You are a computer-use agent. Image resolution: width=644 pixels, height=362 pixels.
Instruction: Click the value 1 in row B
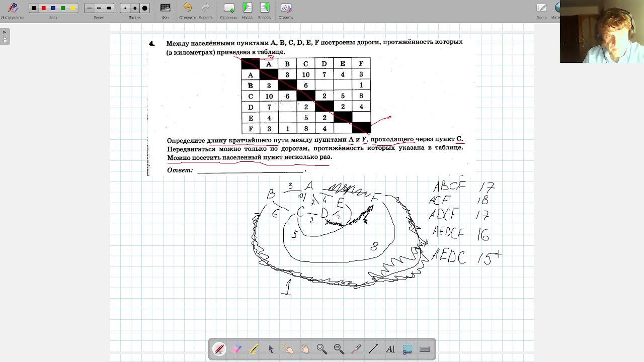(x=361, y=85)
